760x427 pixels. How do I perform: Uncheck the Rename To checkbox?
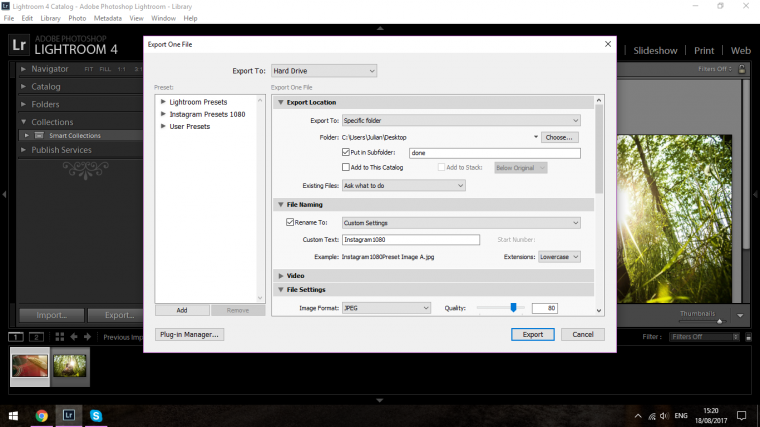pyautogui.click(x=290, y=222)
